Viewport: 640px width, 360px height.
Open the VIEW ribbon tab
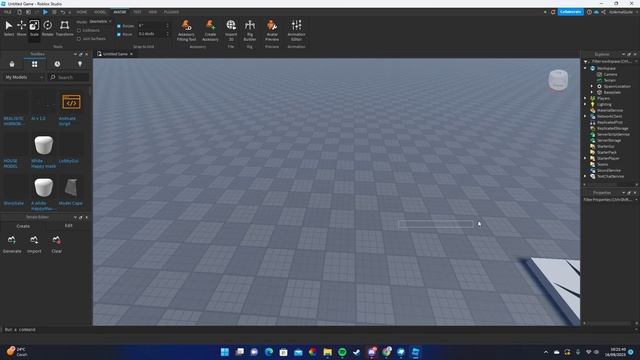point(153,12)
